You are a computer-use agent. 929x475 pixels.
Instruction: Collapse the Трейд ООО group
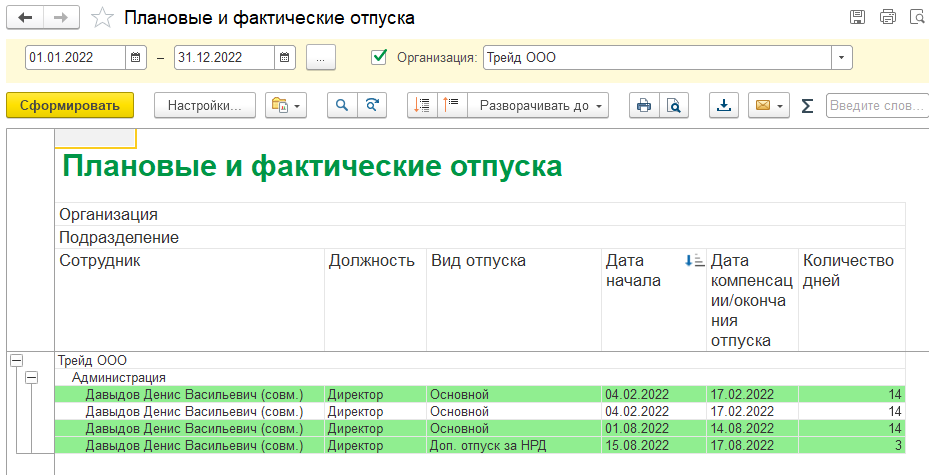16,360
